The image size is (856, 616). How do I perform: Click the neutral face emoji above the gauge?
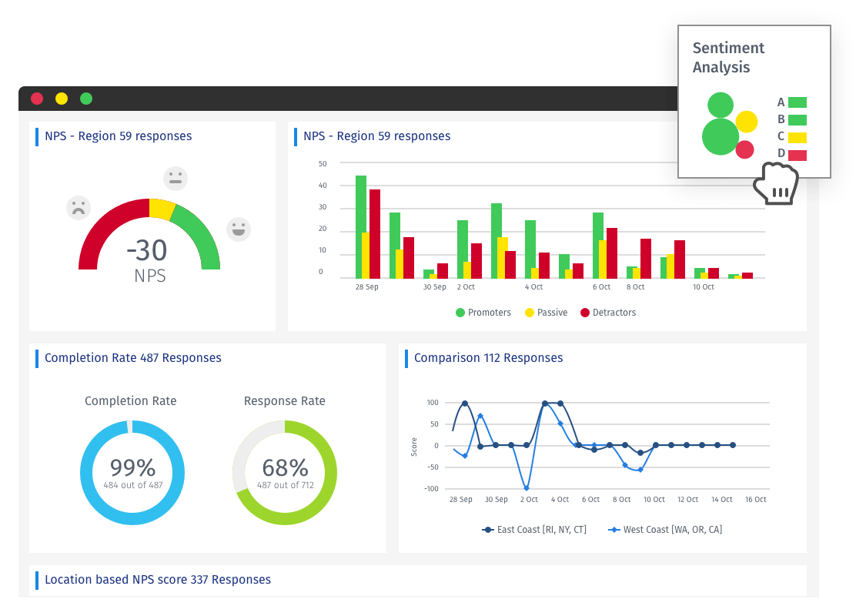[176, 178]
